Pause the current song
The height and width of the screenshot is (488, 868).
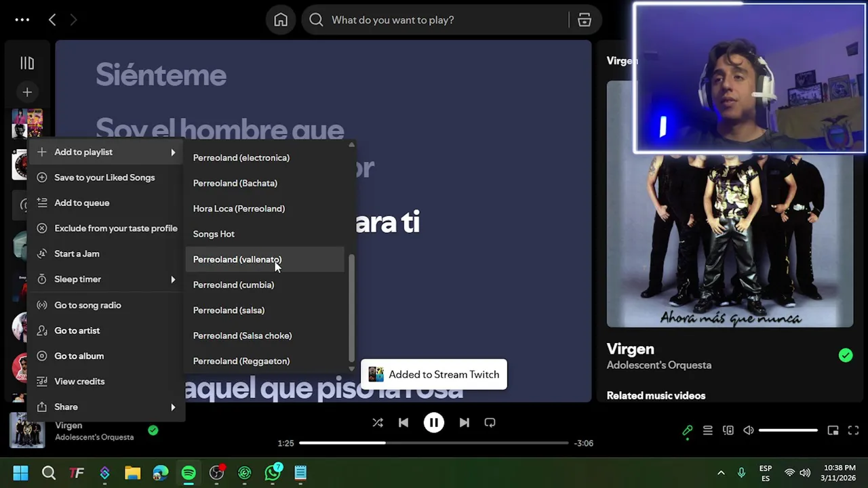coord(434,422)
